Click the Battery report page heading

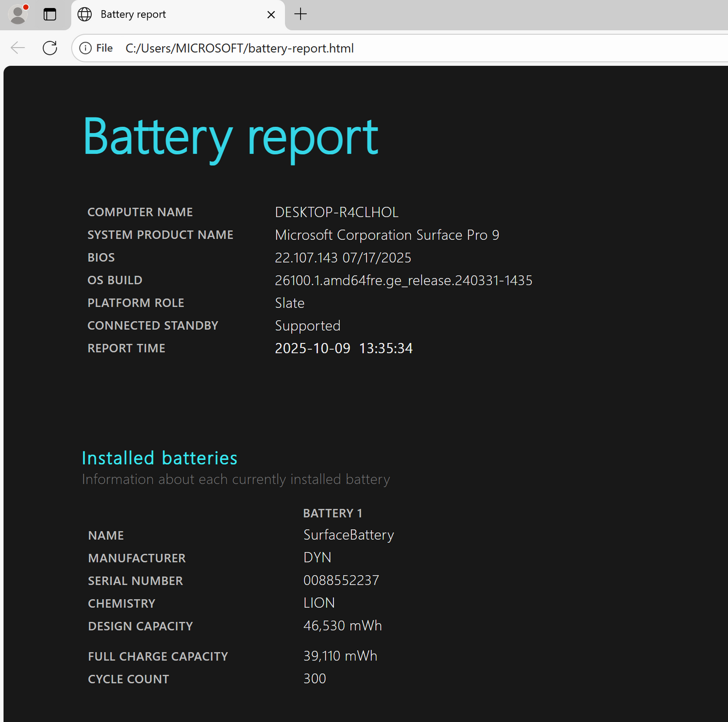[230, 136]
